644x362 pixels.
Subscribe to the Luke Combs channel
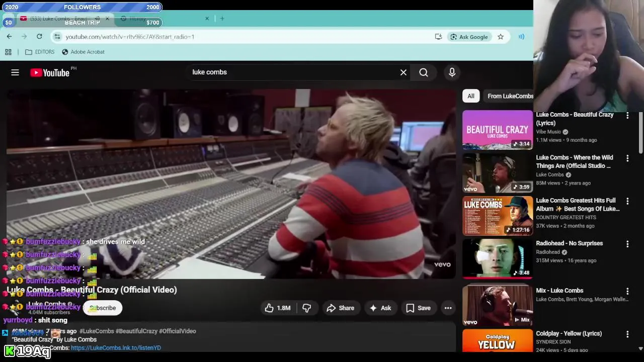[x=103, y=308]
